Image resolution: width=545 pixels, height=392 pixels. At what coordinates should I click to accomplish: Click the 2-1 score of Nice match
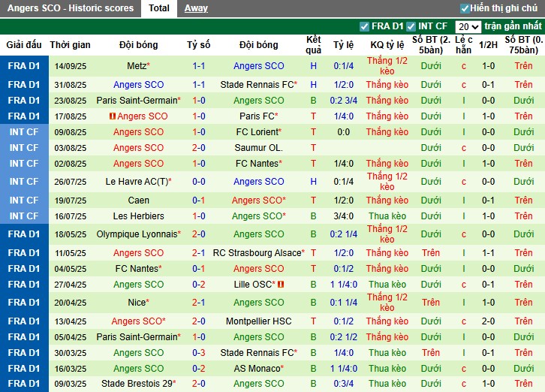199,303
